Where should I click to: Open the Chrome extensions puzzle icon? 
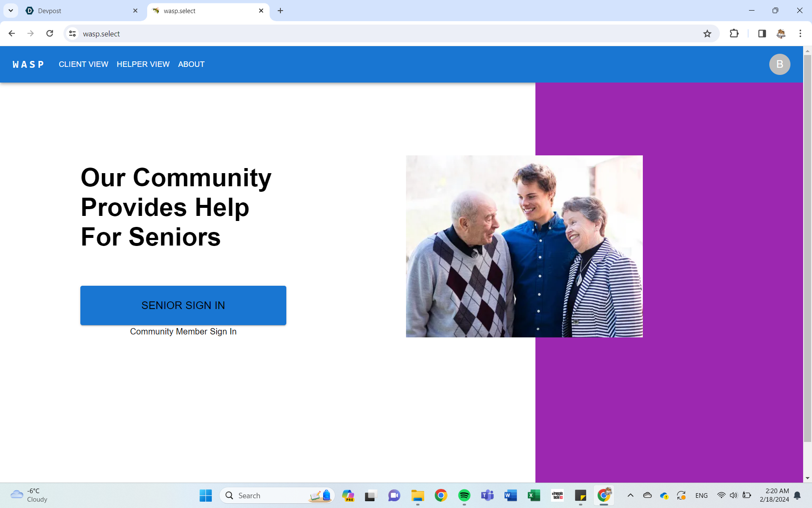(x=734, y=34)
